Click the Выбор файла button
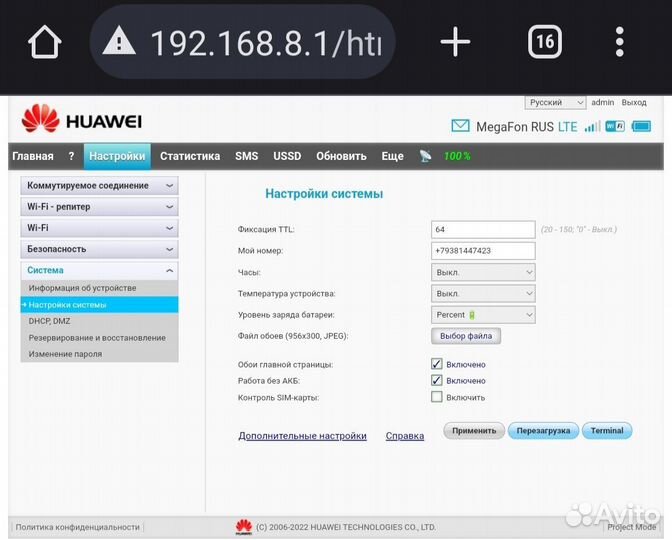672x540 pixels. click(466, 336)
